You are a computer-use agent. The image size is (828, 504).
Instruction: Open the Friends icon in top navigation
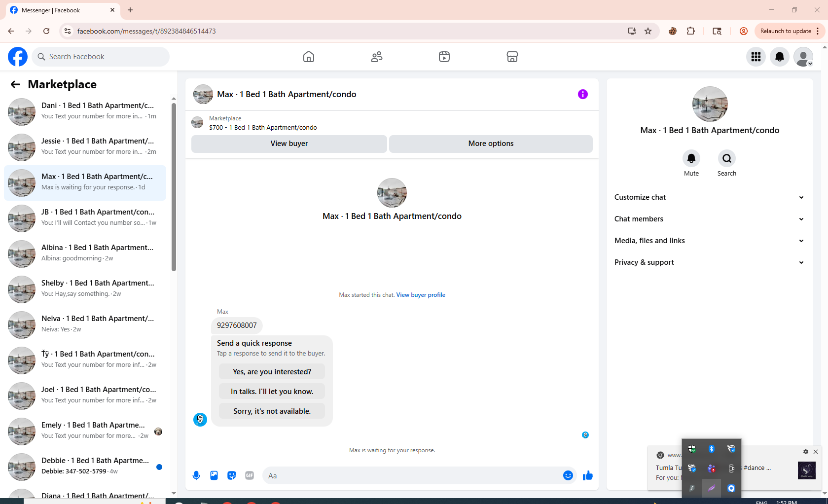point(377,57)
